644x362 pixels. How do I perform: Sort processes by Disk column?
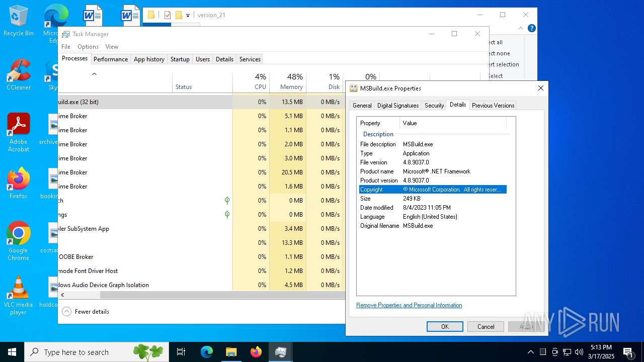(325, 82)
